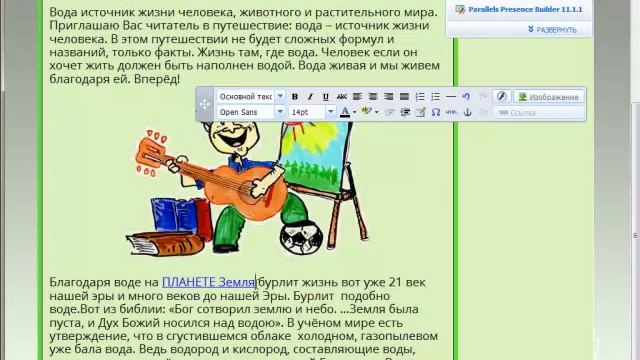Insert a horizontal line
Viewport: 640px width, 360px height.
(451, 97)
